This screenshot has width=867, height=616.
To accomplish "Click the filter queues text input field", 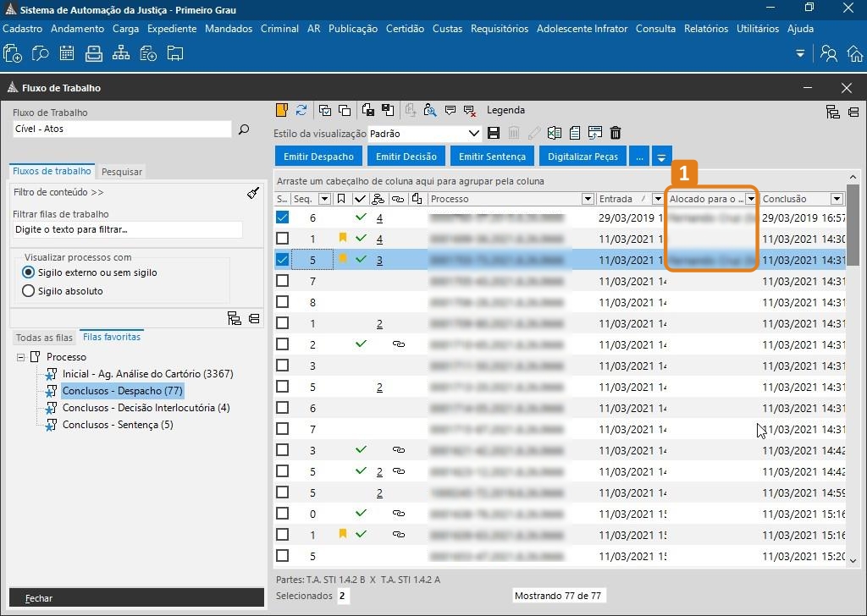I will (127, 229).
